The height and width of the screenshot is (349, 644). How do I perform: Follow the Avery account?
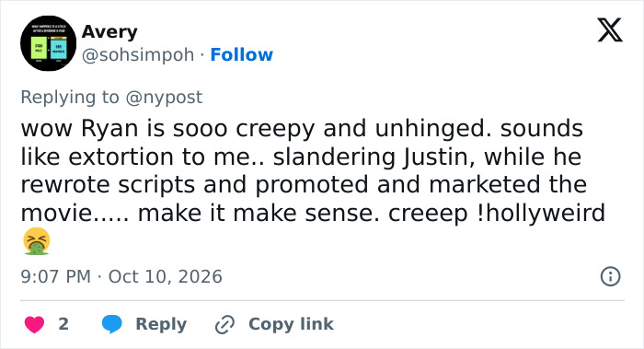241,54
